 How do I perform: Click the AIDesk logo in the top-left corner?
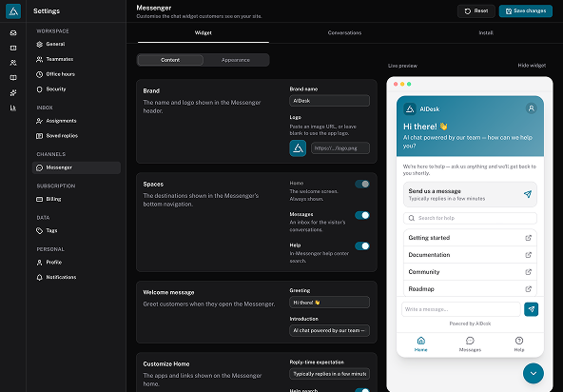point(13,11)
